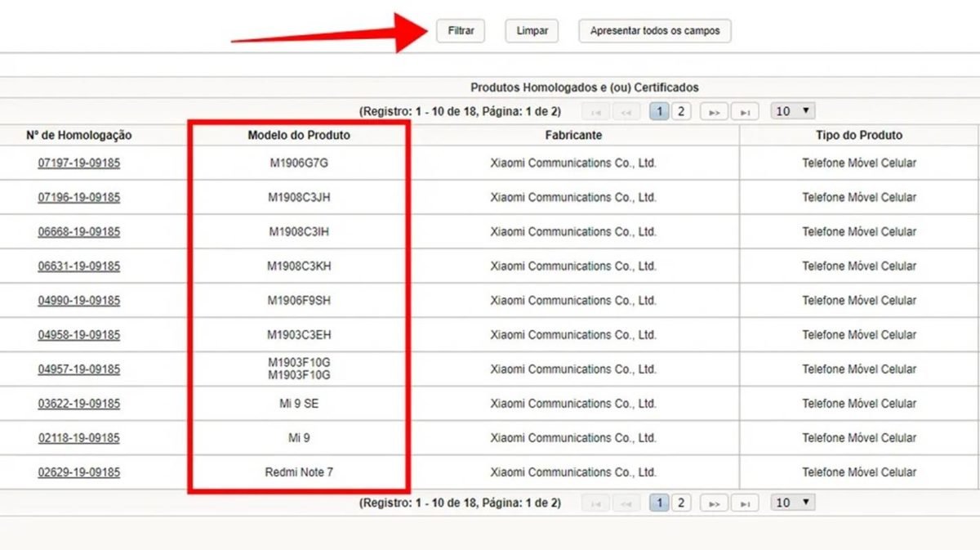Select model cell M1903F10G
The height and width of the screenshot is (550, 980).
pyautogui.click(x=299, y=369)
